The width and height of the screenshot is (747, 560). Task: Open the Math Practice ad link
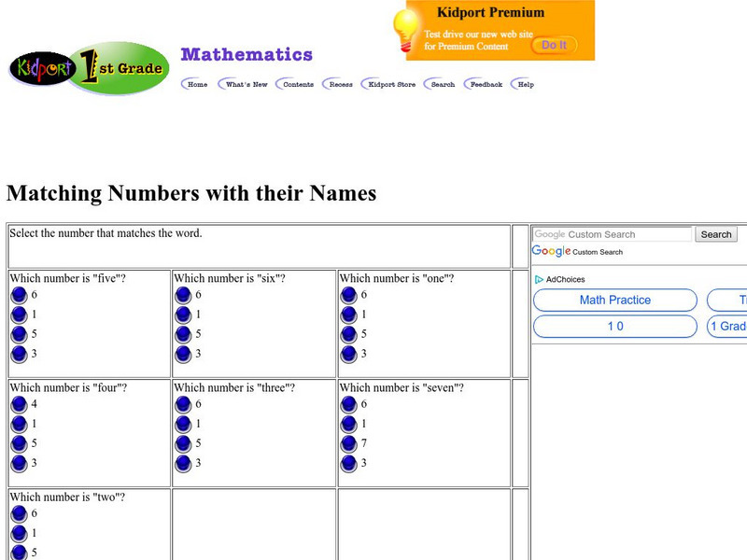pos(613,300)
